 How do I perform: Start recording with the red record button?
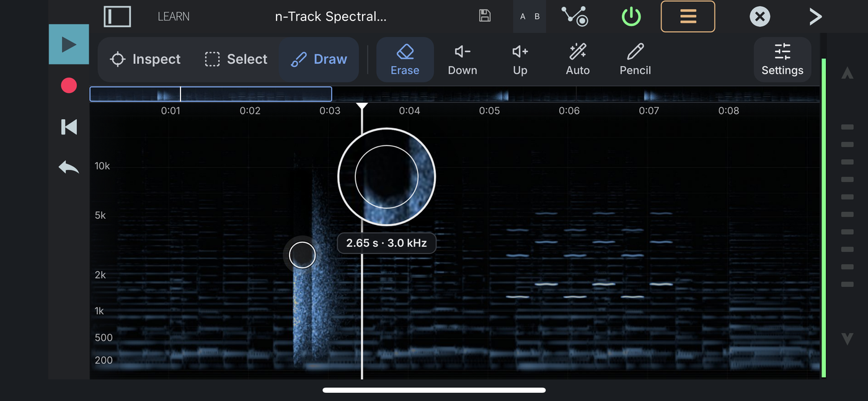[x=69, y=86]
